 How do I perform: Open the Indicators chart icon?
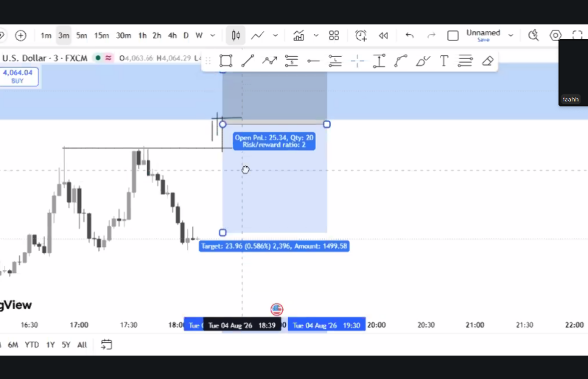coord(299,36)
